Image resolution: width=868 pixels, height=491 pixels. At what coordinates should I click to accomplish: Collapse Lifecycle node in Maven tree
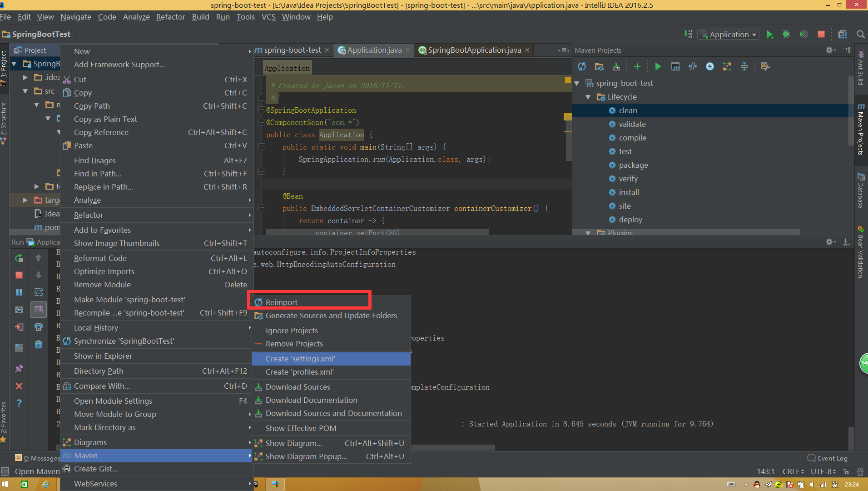588,97
